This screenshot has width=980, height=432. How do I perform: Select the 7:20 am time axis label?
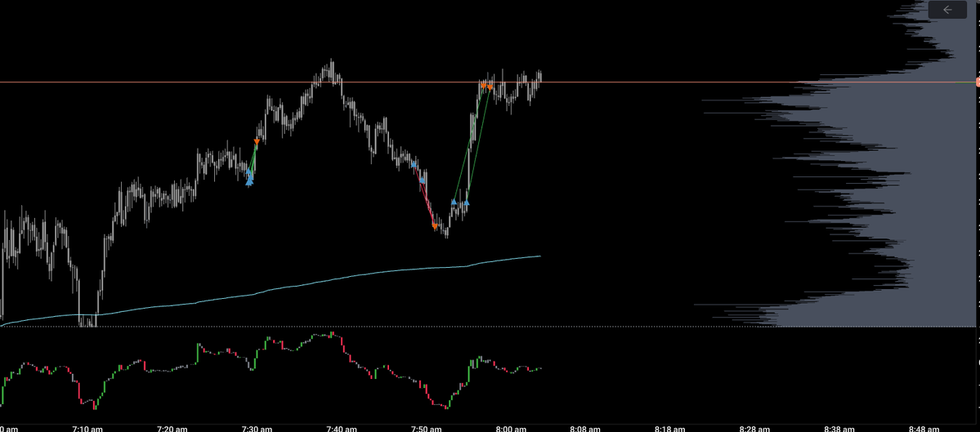point(172,429)
